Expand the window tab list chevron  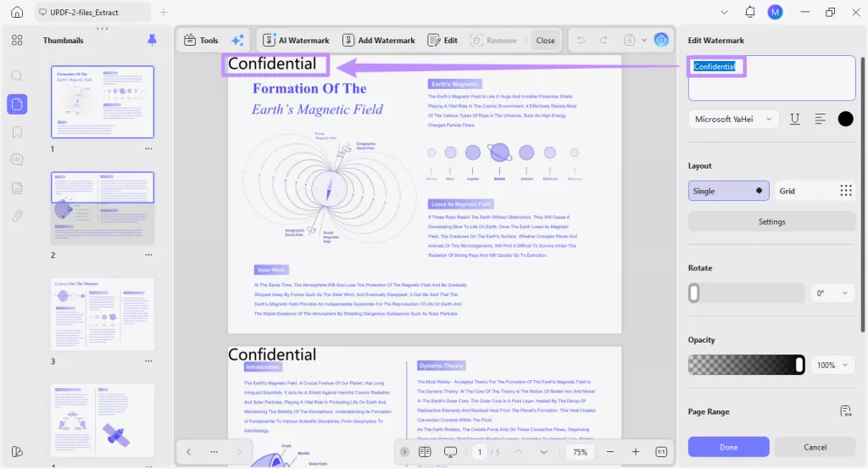tap(724, 12)
